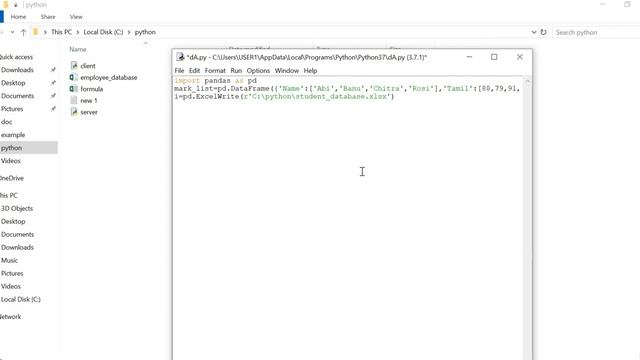This screenshot has height=360, width=640.
Task: Click the pin icon beside Downloads
Action: (53, 70)
